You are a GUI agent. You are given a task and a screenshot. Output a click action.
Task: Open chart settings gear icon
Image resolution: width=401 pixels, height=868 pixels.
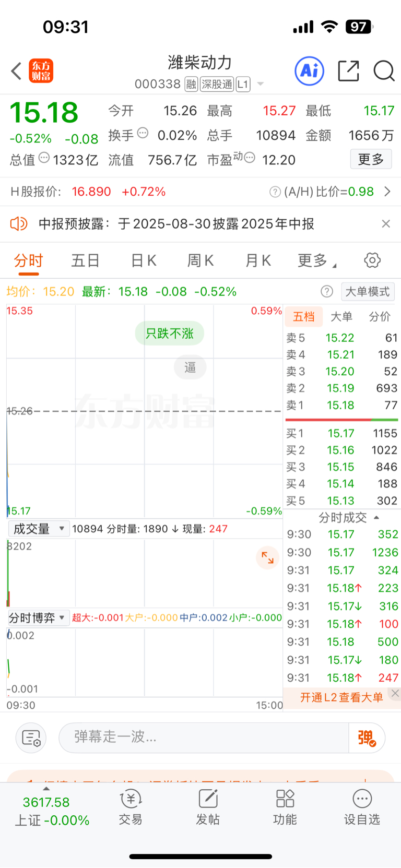coord(372,260)
